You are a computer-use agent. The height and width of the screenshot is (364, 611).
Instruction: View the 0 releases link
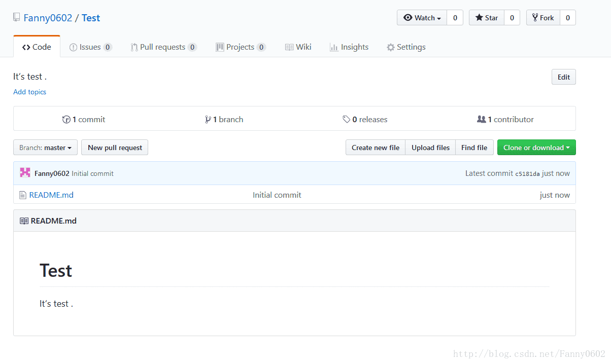(x=365, y=120)
